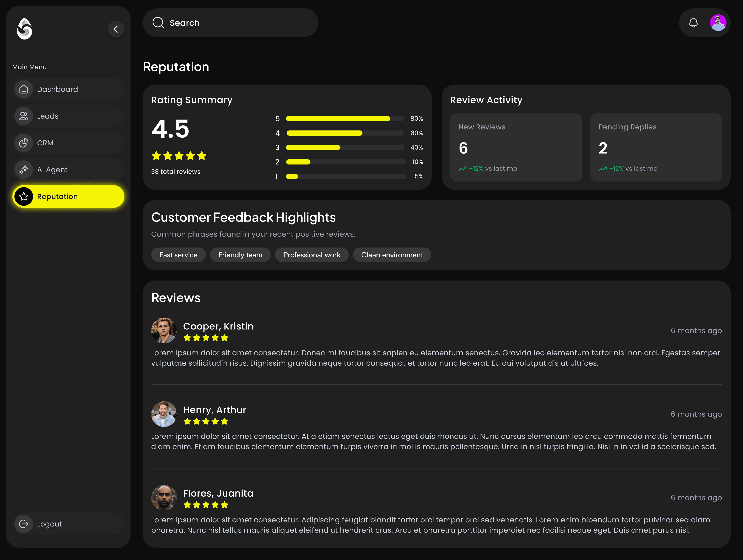Click the search magnifier icon
743x560 pixels.
click(x=158, y=23)
